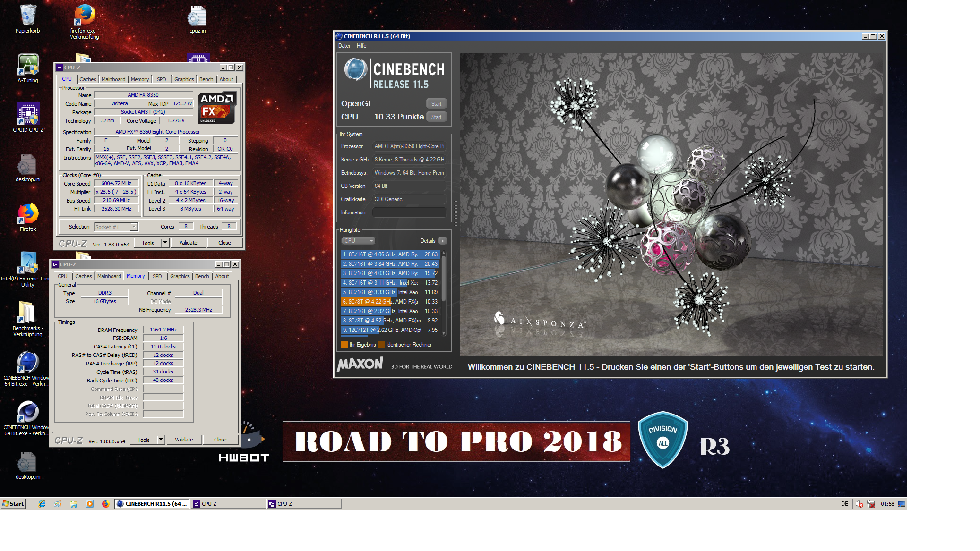Click Validate in lower CPU-Z window
980x551 pixels.
pos(184,440)
